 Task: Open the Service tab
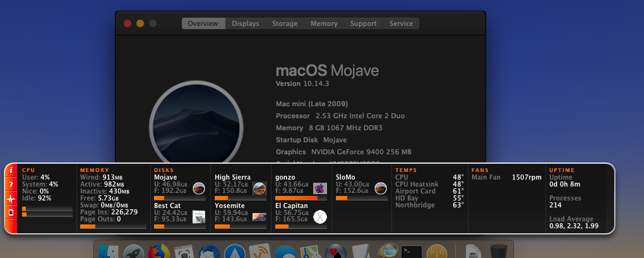tap(401, 23)
